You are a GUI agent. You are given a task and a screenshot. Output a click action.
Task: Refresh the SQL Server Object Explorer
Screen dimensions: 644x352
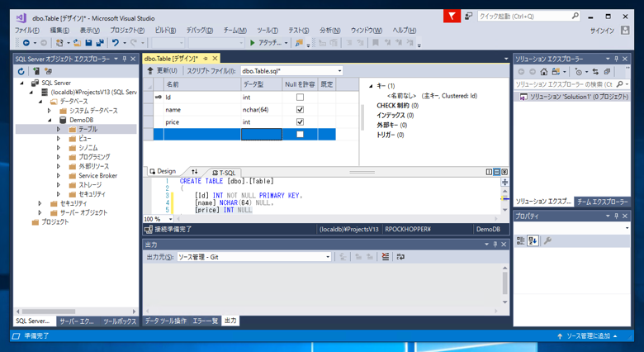click(x=21, y=71)
